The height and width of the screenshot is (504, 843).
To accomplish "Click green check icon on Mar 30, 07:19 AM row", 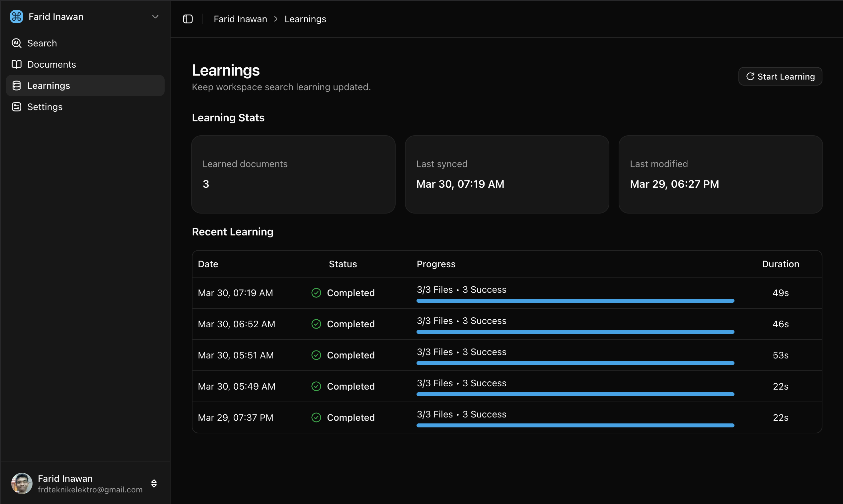I will pyautogui.click(x=316, y=293).
